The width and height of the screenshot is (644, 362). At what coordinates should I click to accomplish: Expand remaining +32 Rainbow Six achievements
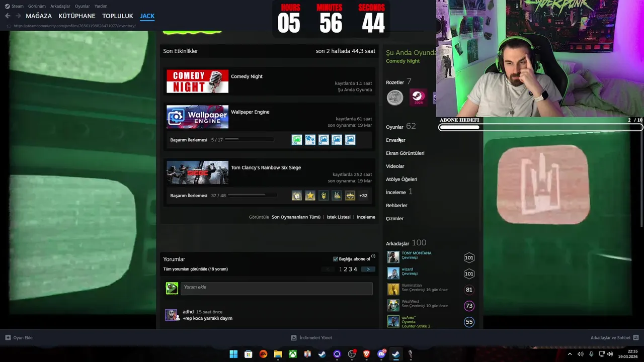363,196
